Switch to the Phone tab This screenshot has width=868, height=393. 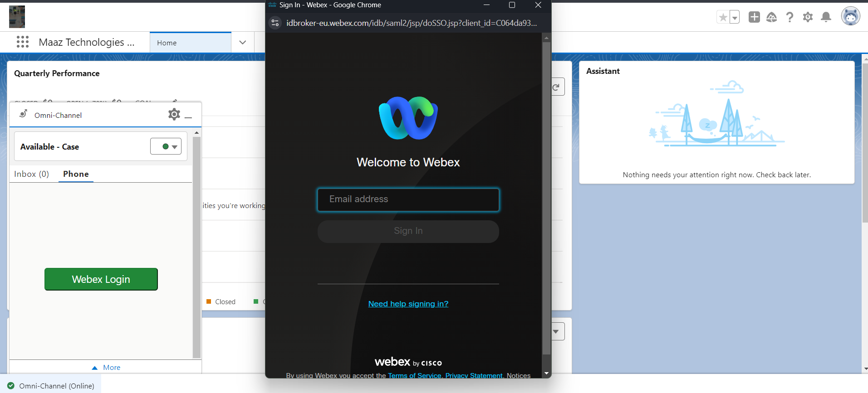pyautogui.click(x=76, y=174)
